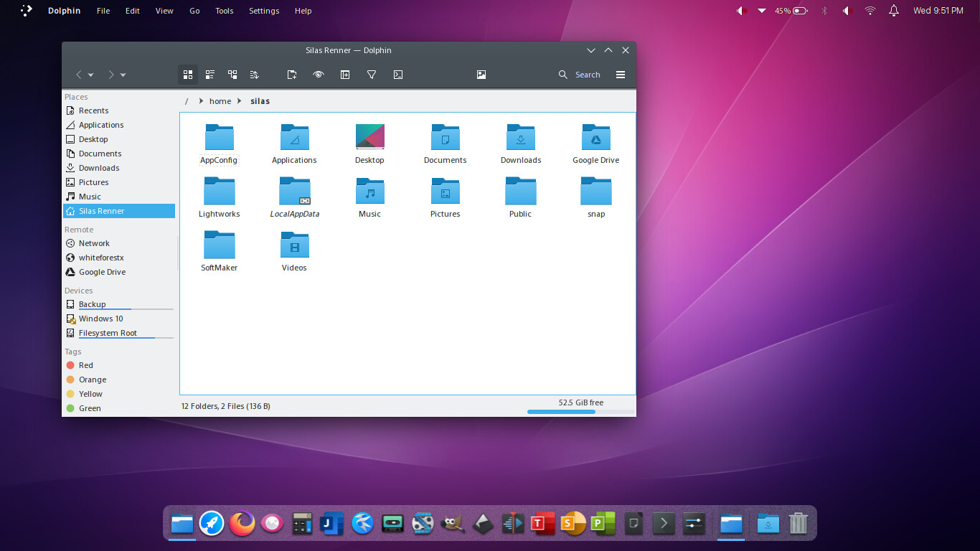Open the hamburger menu in Dolphin toolbar
This screenshot has width=980, height=551.
click(x=621, y=75)
